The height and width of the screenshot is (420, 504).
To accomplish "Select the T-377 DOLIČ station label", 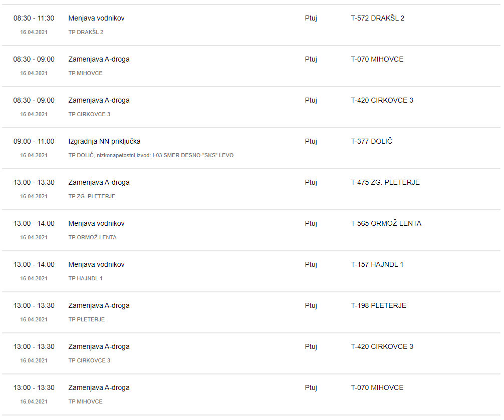I will pyautogui.click(x=371, y=141).
